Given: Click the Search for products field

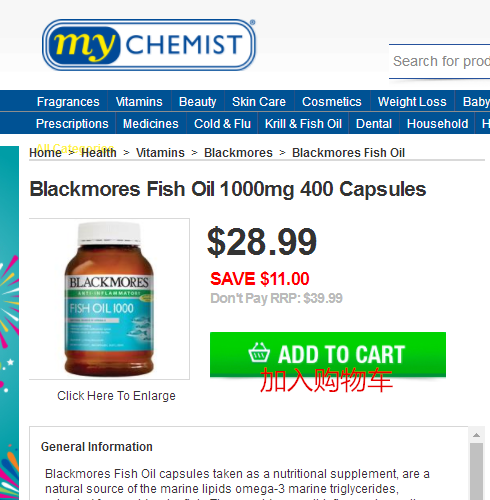Looking at the screenshot, I should 439,61.
